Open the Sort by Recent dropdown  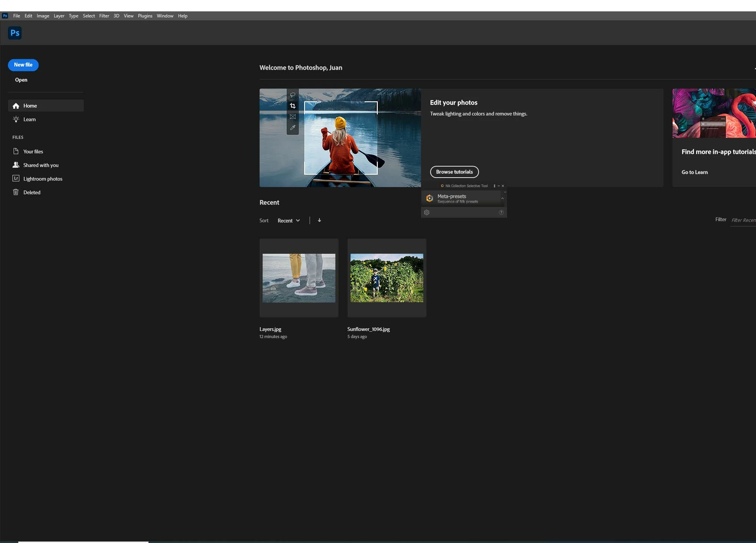(288, 221)
